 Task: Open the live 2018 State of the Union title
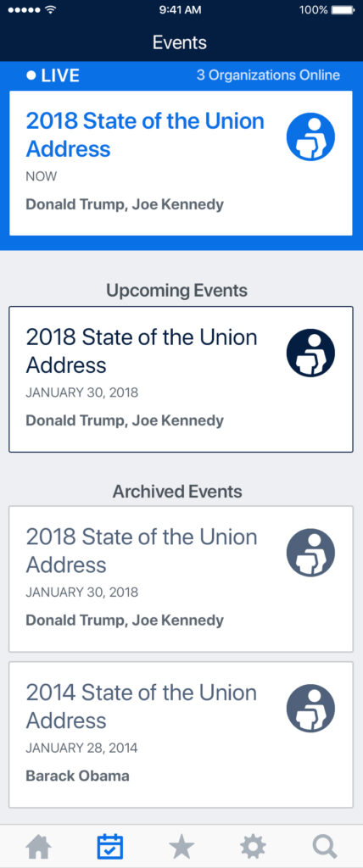click(145, 135)
